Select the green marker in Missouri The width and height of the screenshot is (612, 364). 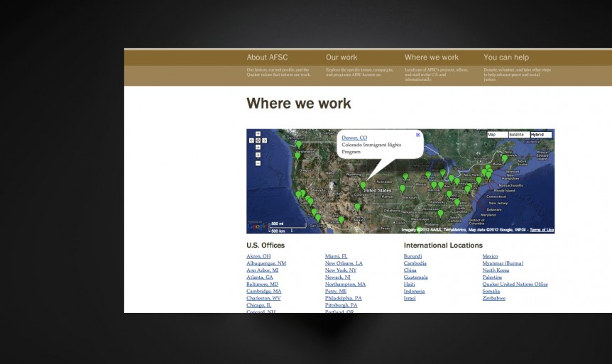(403, 189)
